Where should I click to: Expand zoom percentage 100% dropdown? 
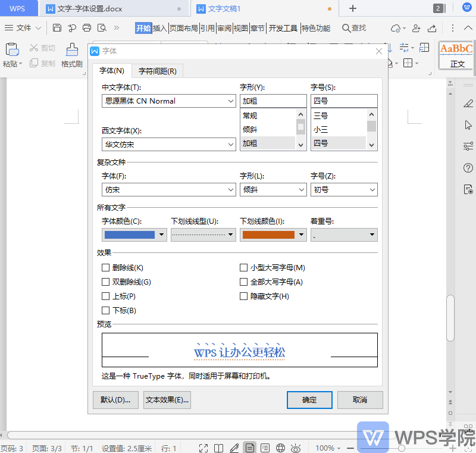(328, 448)
